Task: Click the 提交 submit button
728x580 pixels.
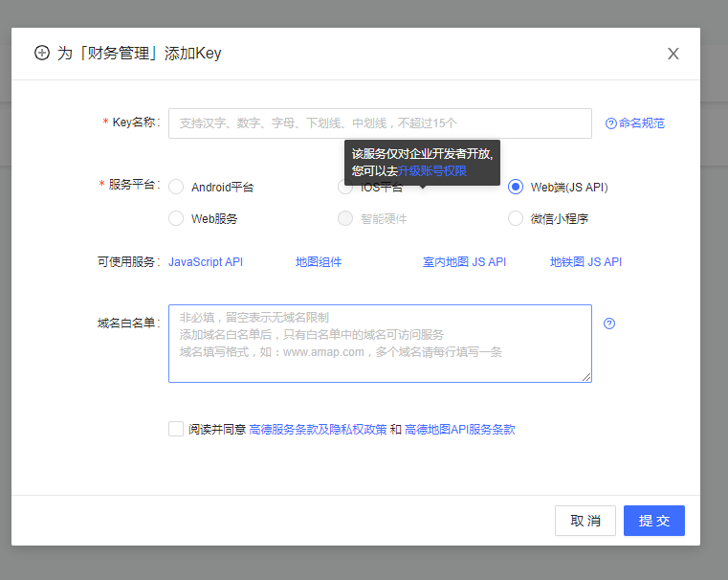Action: (653, 521)
